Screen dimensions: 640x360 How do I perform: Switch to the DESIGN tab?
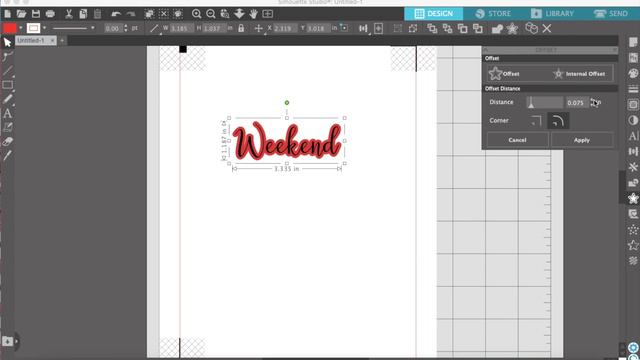point(433,13)
